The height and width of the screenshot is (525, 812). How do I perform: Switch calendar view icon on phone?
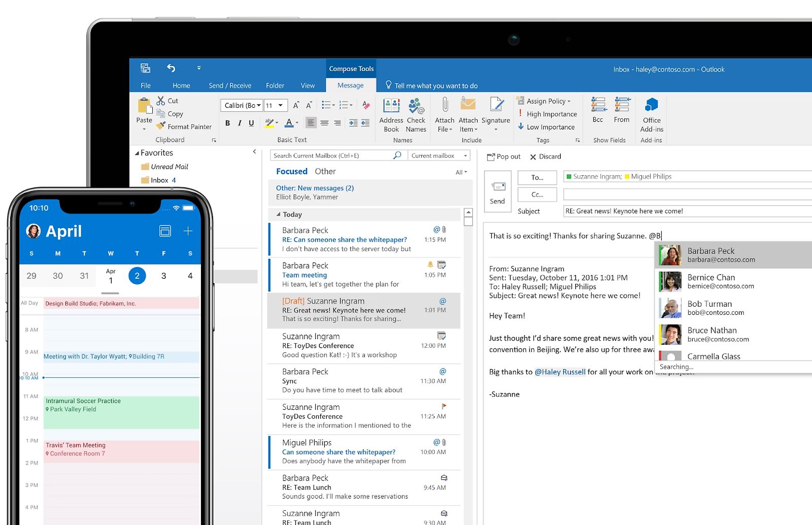pos(165,231)
